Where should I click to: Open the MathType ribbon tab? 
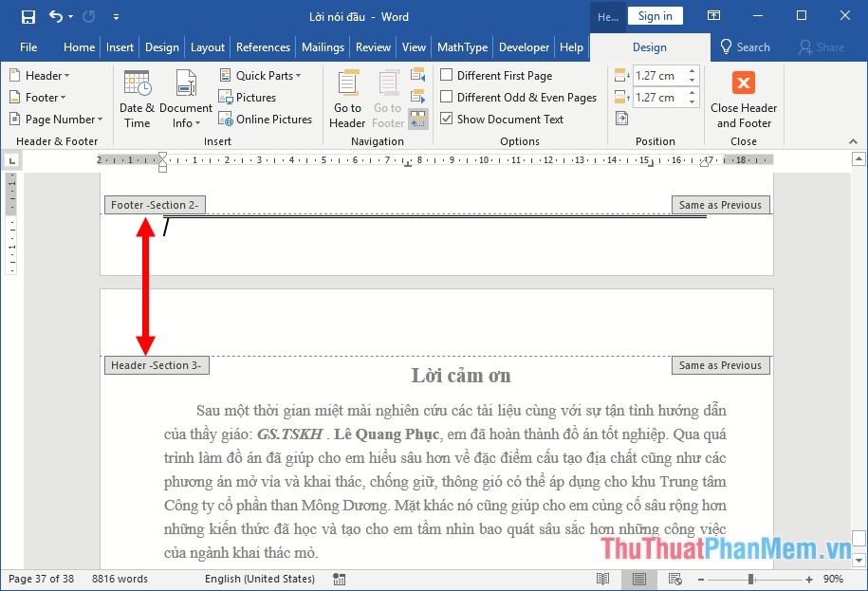click(462, 46)
